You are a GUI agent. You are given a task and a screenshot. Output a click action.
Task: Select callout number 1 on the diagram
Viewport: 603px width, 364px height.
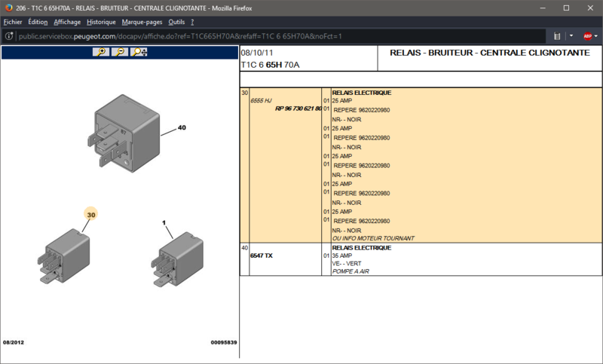click(164, 222)
